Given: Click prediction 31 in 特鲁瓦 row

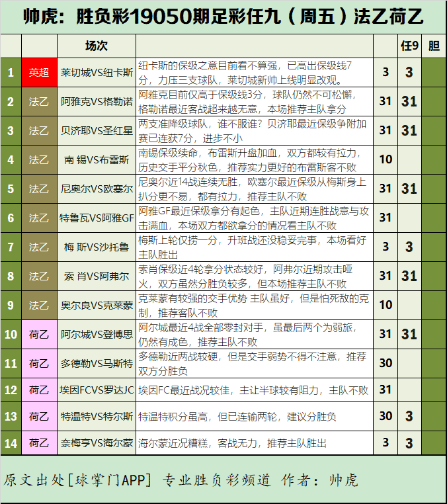Looking at the screenshot, I should click(386, 218).
